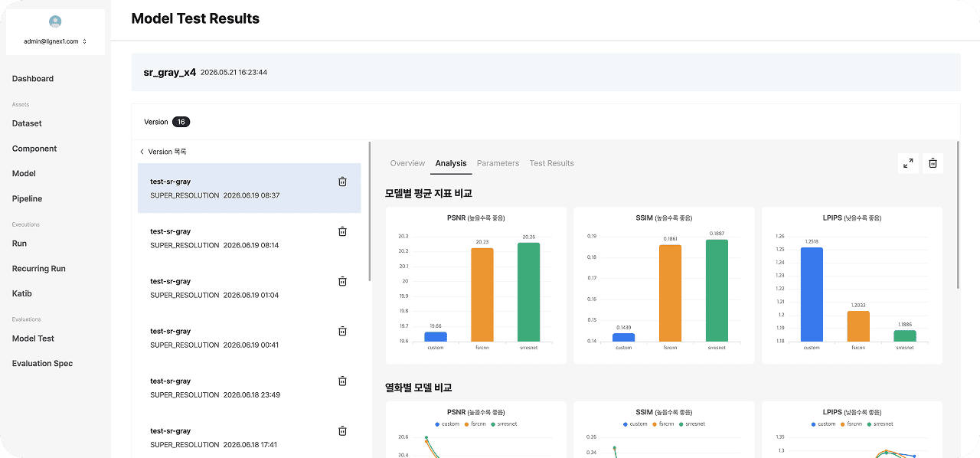Select the test-sr-gray row dated 2026.06.19 08:14

(250, 238)
